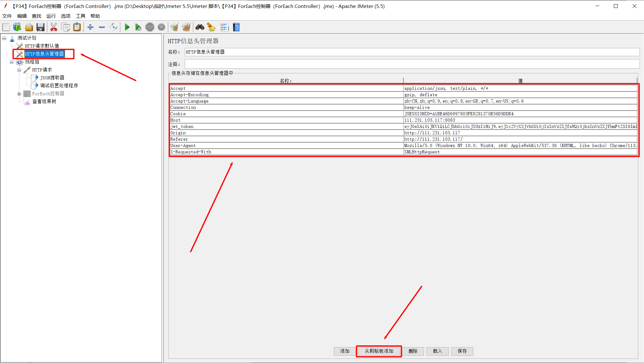
Task: Reset search with the yellow broom icon
Action: tap(211, 27)
